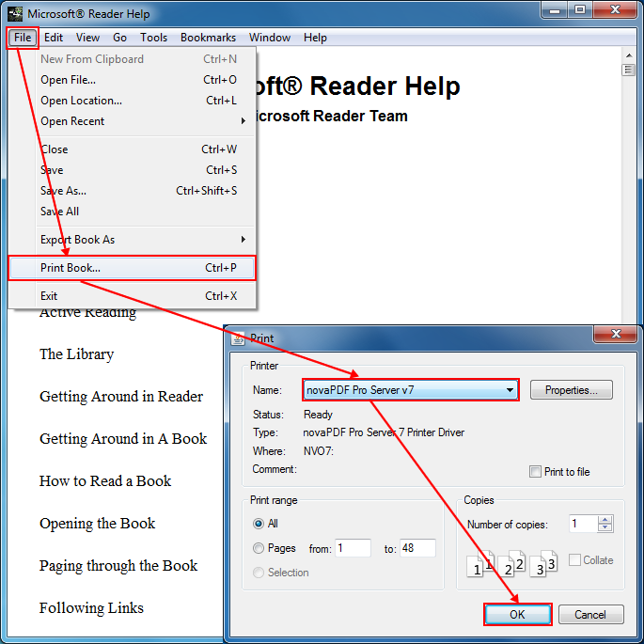Close the Microsoft Reader Help window
Image resolution: width=644 pixels, height=644 pixels.
pyautogui.click(x=615, y=9)
